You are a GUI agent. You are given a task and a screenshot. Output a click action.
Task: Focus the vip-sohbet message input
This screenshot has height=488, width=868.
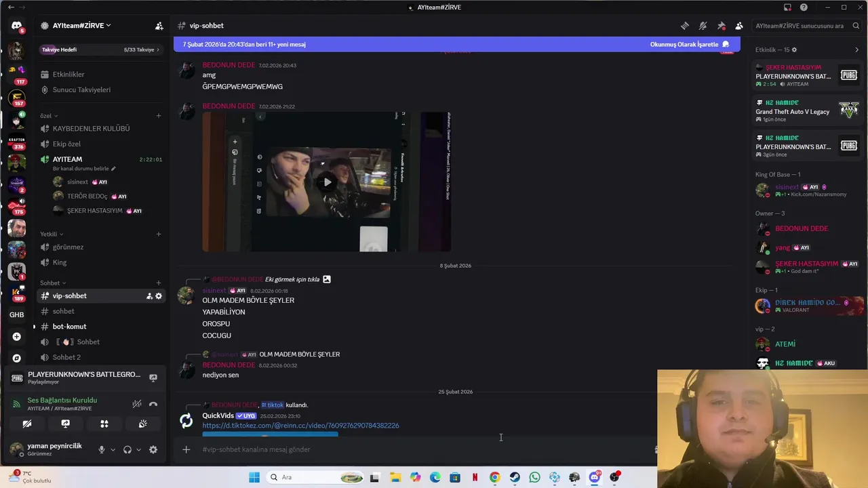click(x=420, y=449)
